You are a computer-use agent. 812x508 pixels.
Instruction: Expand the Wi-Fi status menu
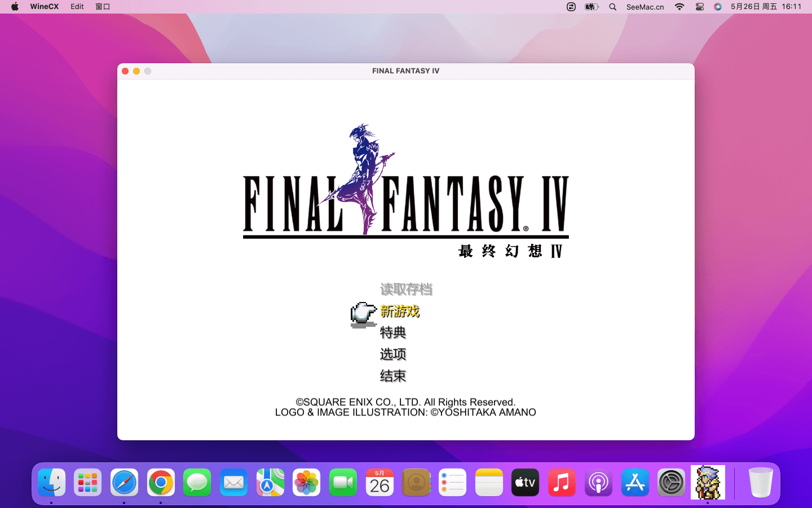tap(679, 7)
